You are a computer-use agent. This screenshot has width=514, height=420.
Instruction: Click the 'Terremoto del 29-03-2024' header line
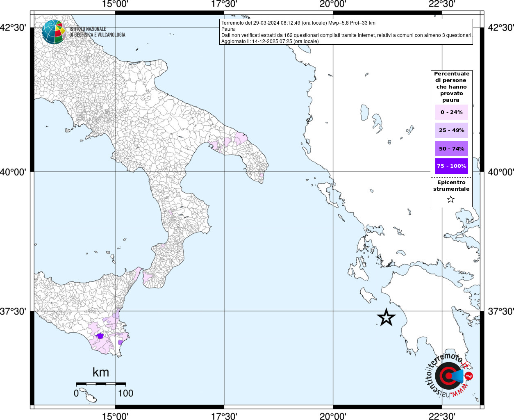pyautogui.click(x=298, y=23)
